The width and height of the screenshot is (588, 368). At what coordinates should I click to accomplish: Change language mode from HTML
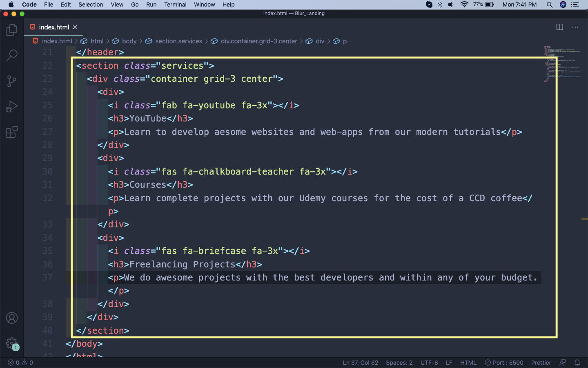tap(468, 363)
